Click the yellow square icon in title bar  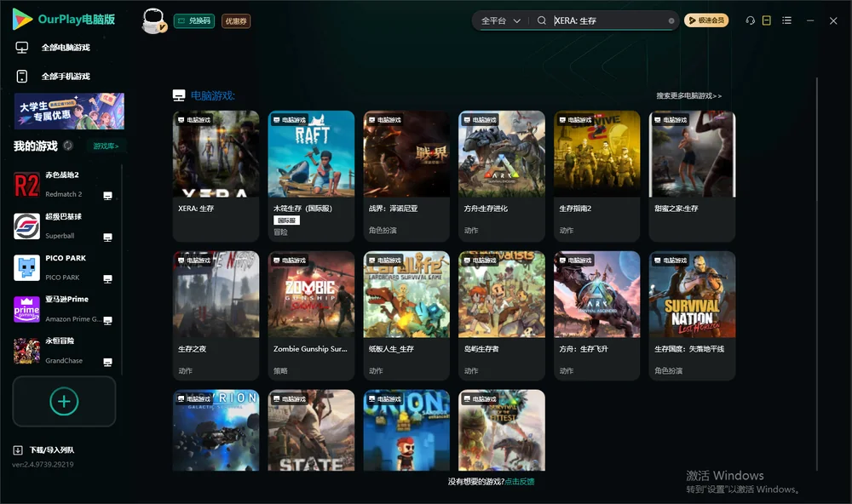click(767, 20)
